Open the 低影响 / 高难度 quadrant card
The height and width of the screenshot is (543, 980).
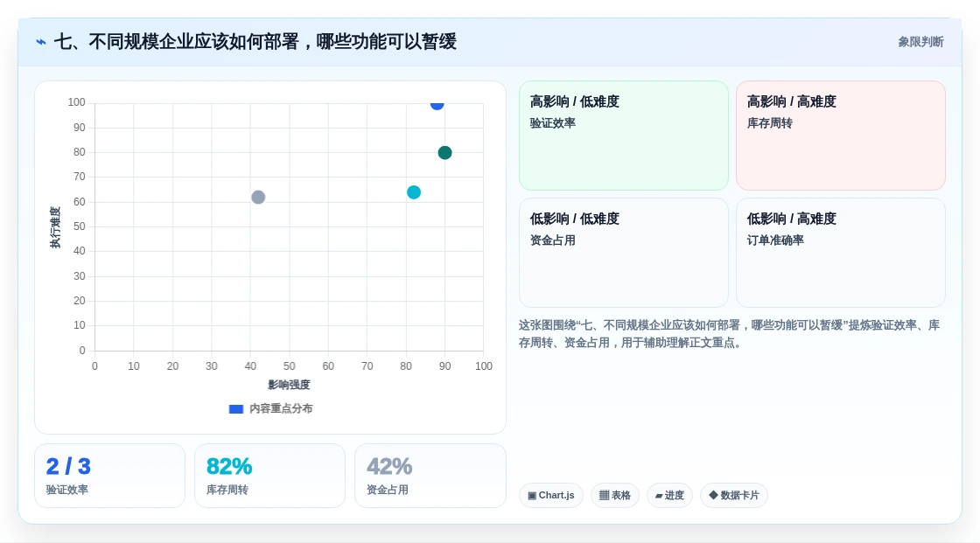pos(841,253)
